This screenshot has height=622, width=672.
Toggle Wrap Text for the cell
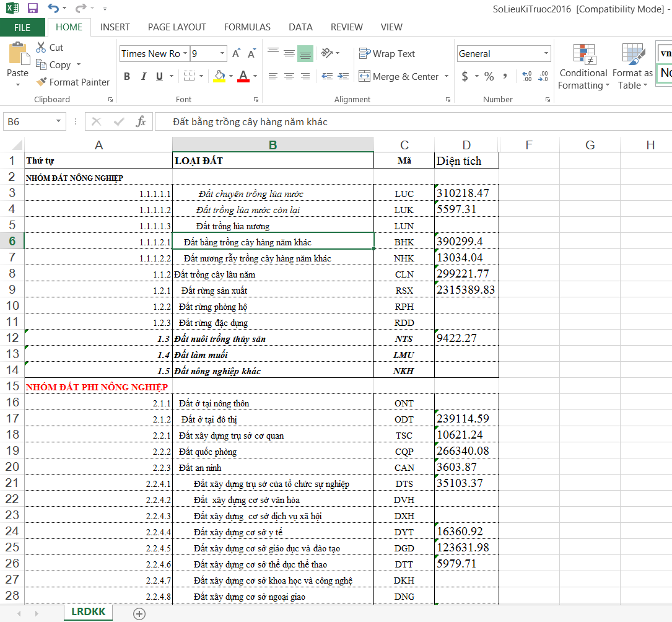tap(386, 54)
